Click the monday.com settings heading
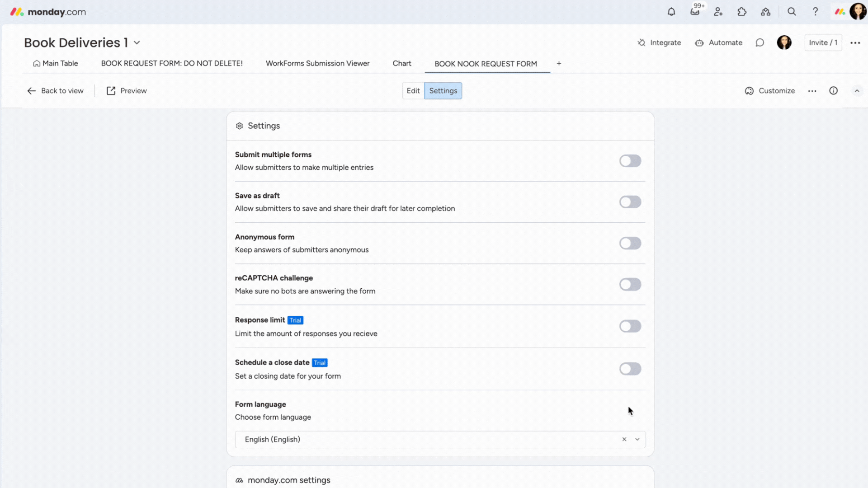868x488 pixels. coord(289,480)
